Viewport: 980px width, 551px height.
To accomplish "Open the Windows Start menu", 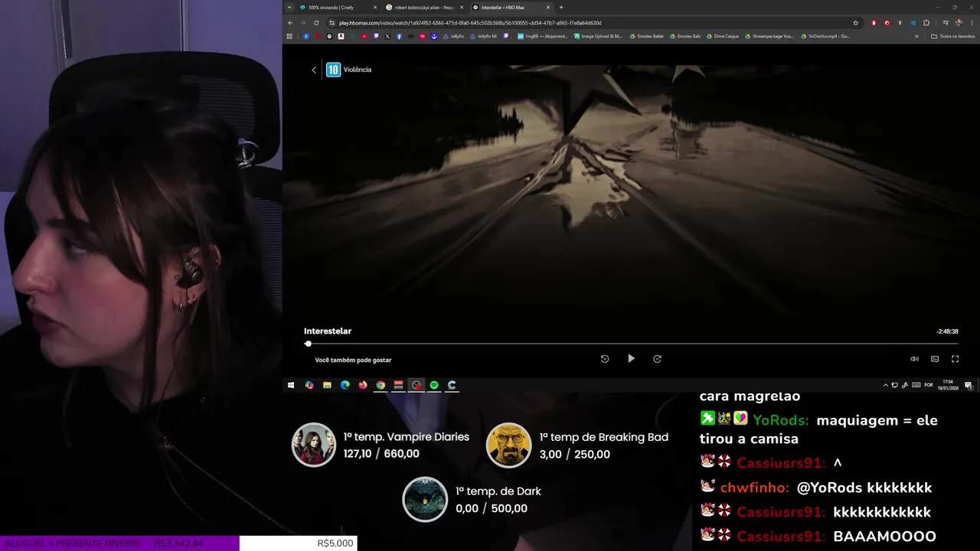I will tap(291, 385).
